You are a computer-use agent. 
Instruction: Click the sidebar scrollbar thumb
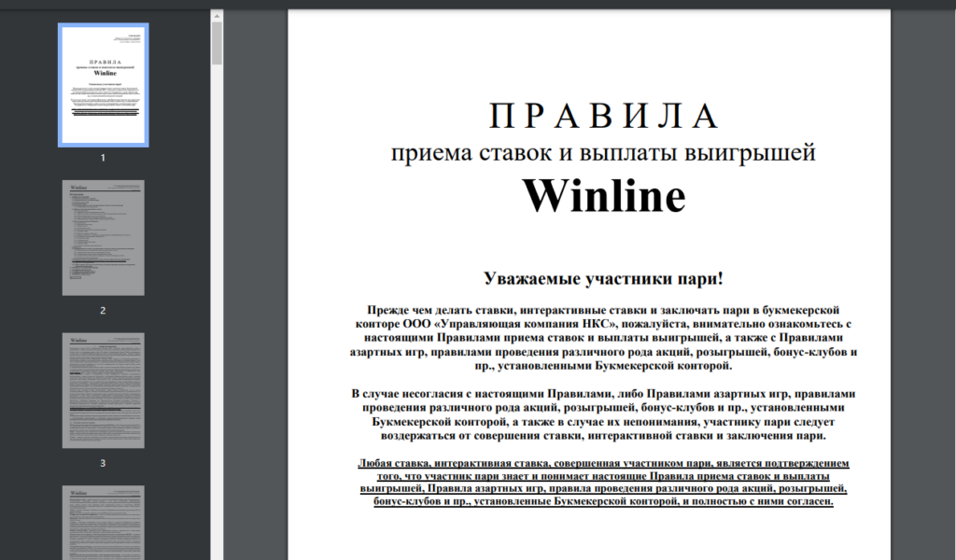click(217, 43)
